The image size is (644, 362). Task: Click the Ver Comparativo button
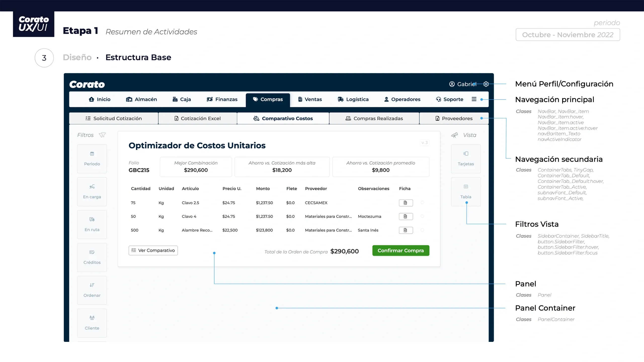click(x=153, y=251)
